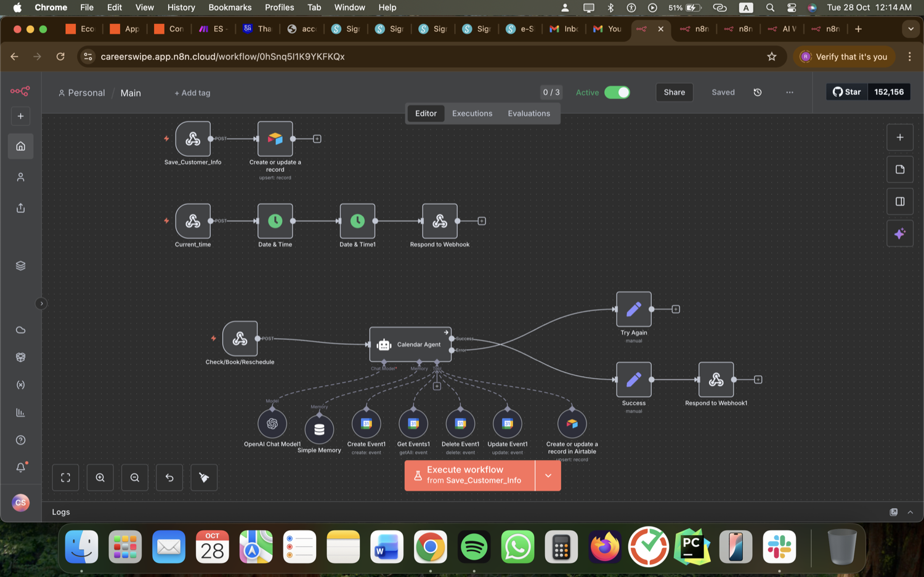The height and width of the screenshot is (577, 924).
Task: Add node after Try Again output
Action: pos(676,309)
